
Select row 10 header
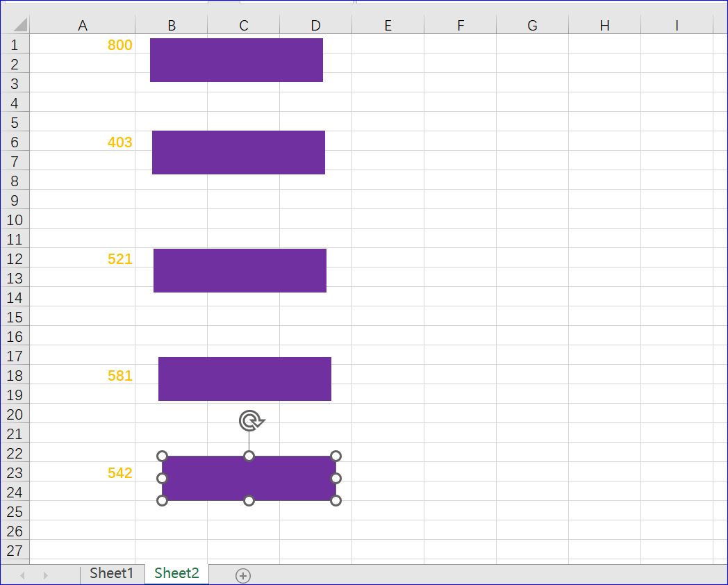coord(15,220)
